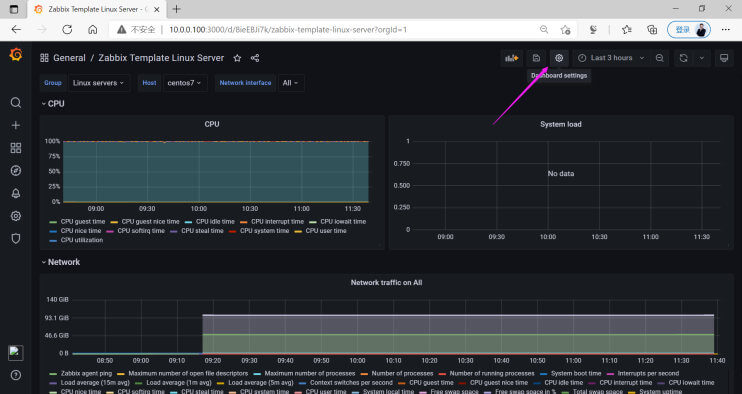Cycle view mode monitor icon
Screen dimensions: 742x394
tap(724, 58)
